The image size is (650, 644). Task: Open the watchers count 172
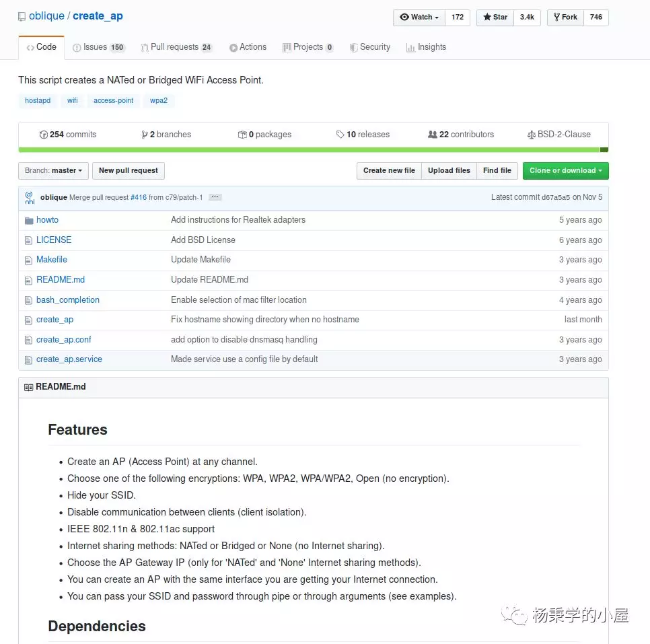tap(458, 17)
